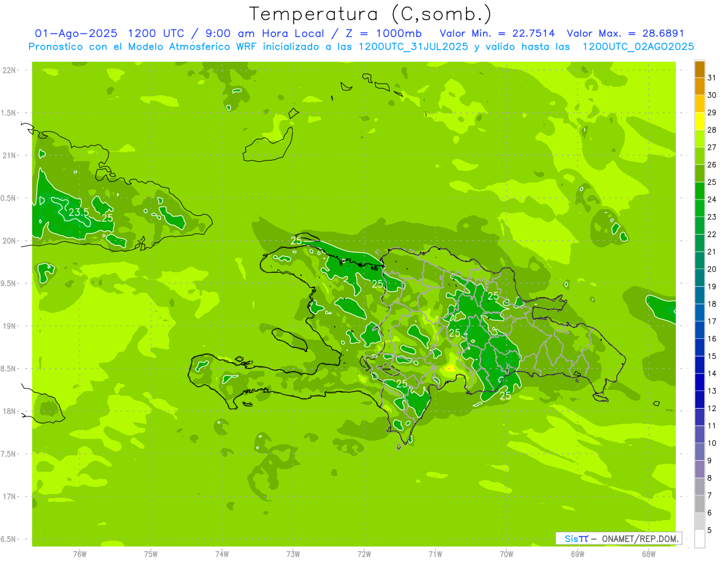
Task: Click the validity stamp '1200UTC_02AGO2025'
Action: (638, 47)
